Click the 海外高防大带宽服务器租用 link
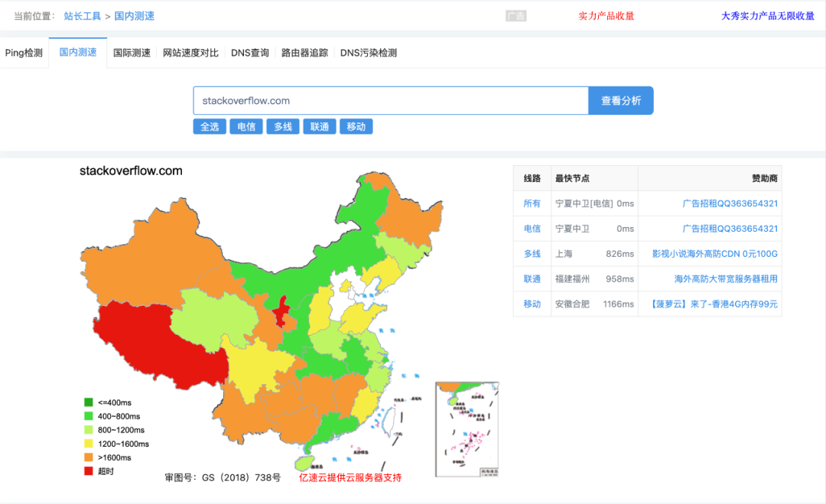826x504 pixels. click(726, 278)
